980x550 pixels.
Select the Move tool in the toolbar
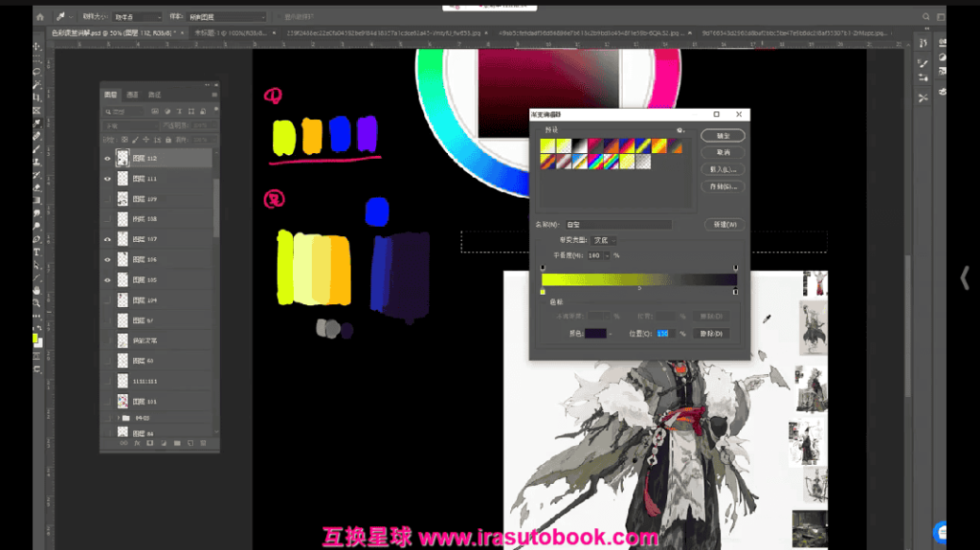[x=37, y=46]
